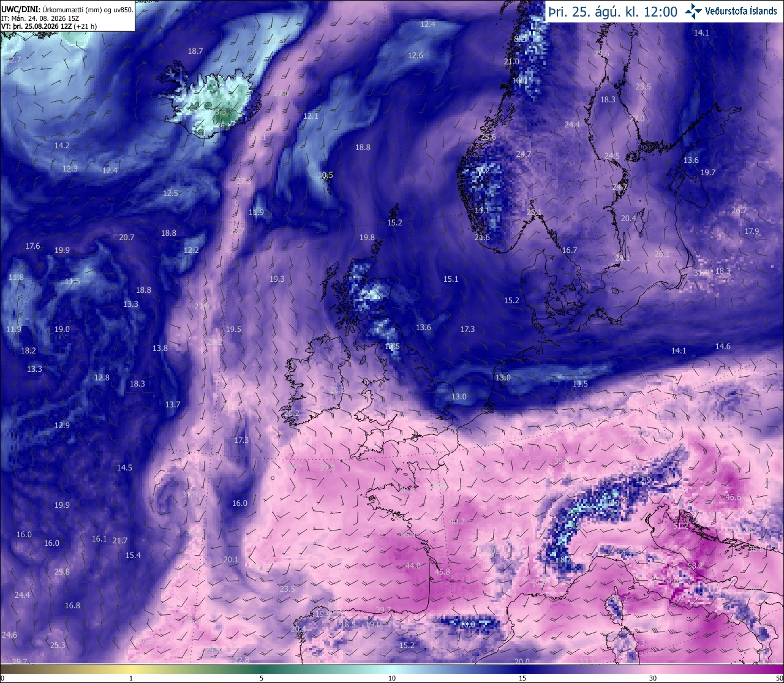This screenshot has height=683, width=784.
Task: Click the 18.7 value north of Iceland
Action: coord(195,51)
